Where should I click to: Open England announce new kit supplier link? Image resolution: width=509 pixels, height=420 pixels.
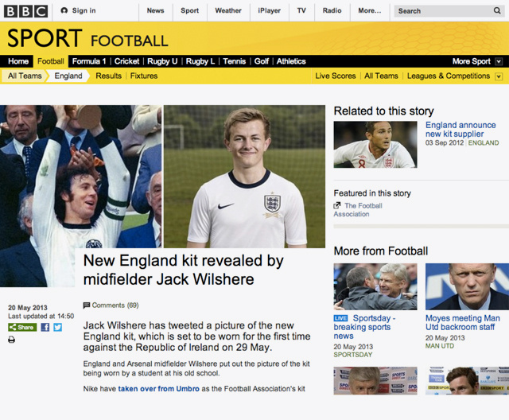point(460,130)
